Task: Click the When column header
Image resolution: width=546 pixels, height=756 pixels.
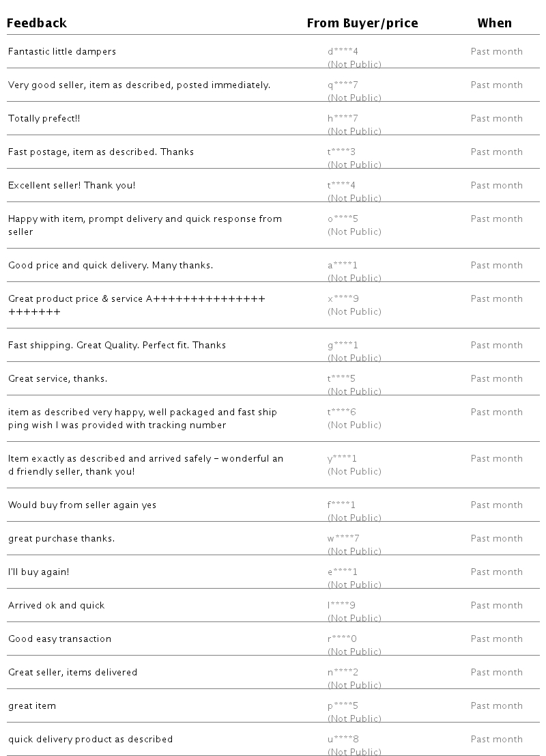Action: tap(494, 23)
